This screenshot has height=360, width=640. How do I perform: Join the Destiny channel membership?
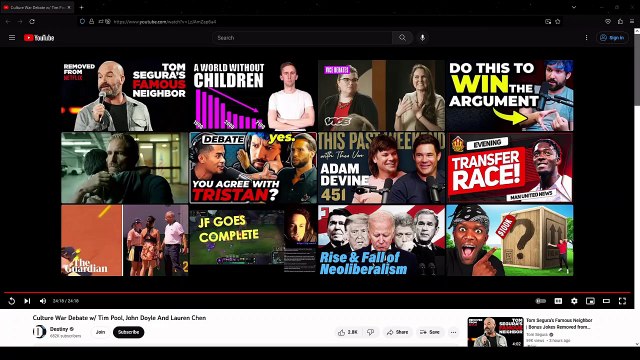(x=100, y=332)
